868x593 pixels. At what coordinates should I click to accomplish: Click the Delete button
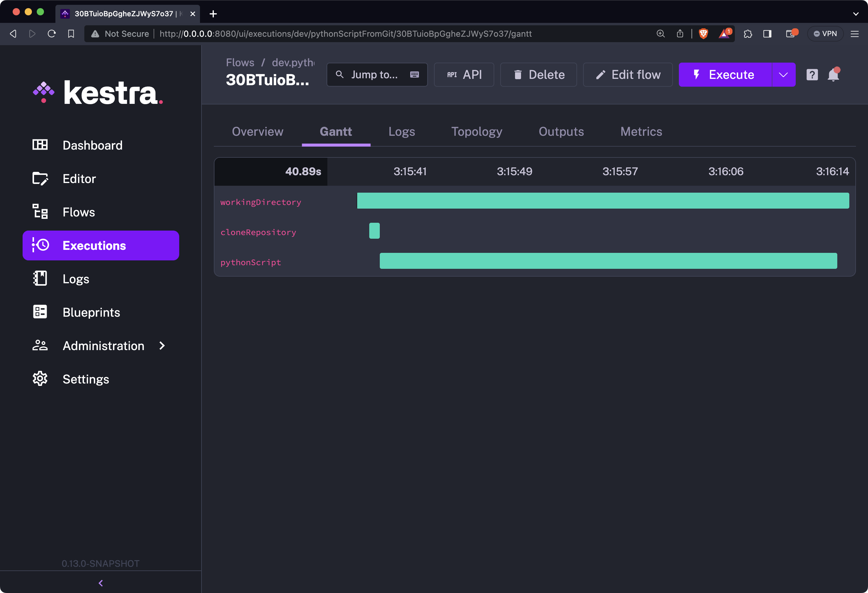tap(538, 75)
